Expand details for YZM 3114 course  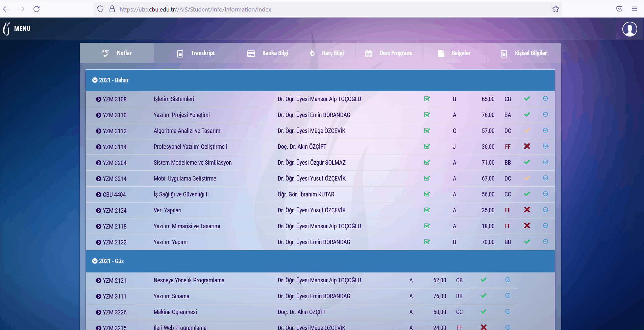click(x=98, y=147)
